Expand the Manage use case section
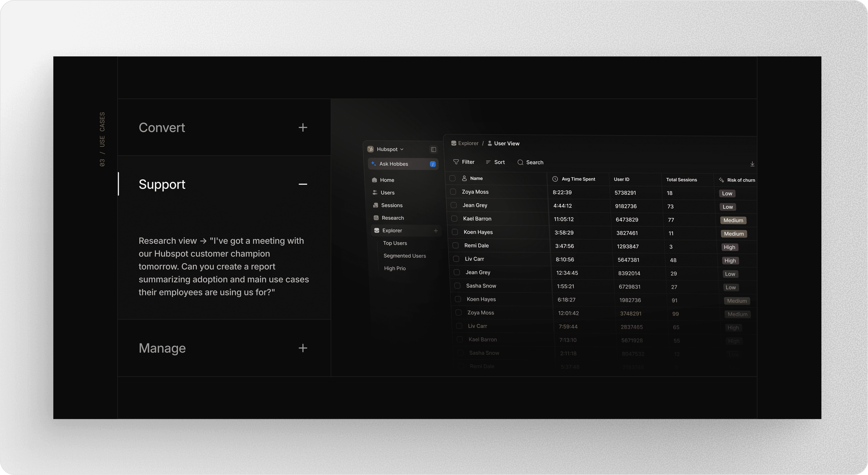Image resolution: width=868 pixels, height=475 pixels. (x=303, y=348)
